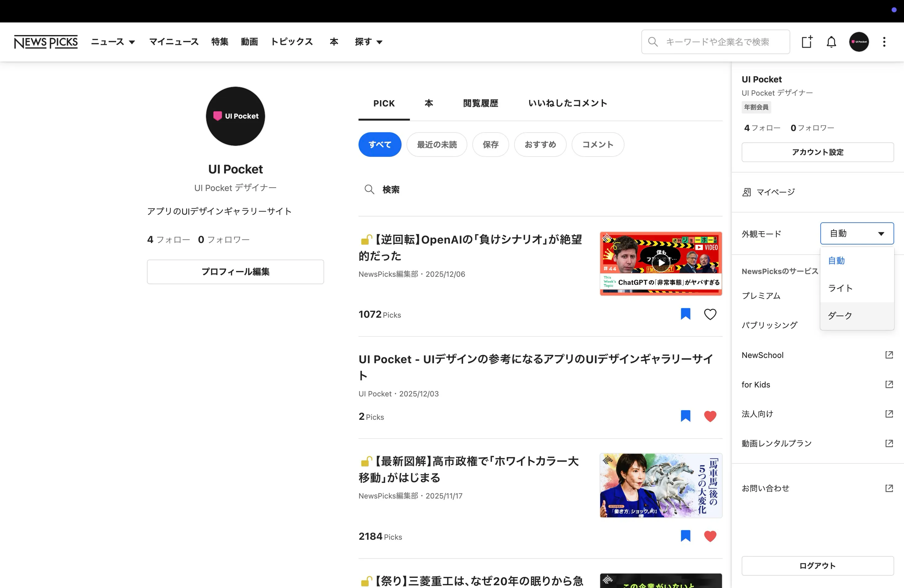Switch to the いいねしたコメント tab
The height and width of the screenshot is (588, 904).
[568, 103]
